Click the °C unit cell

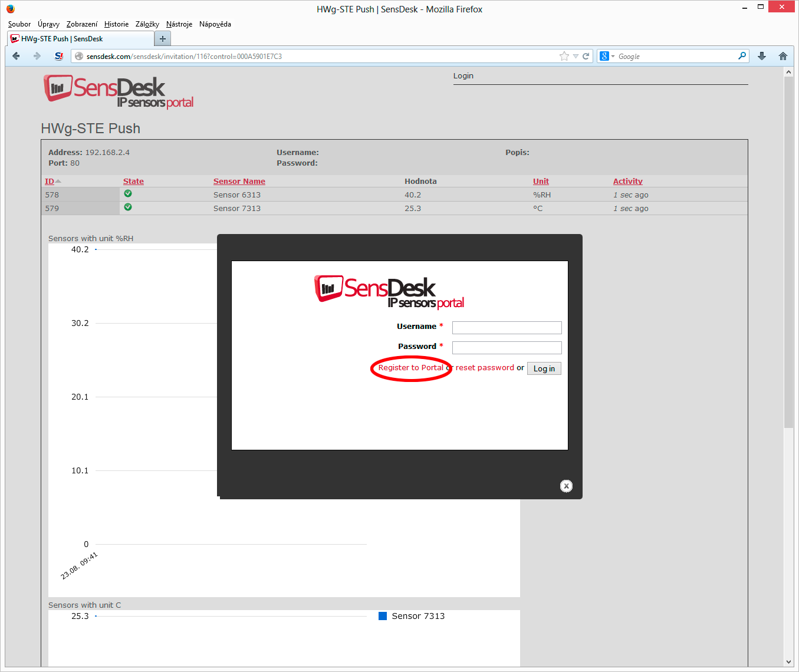538,208
